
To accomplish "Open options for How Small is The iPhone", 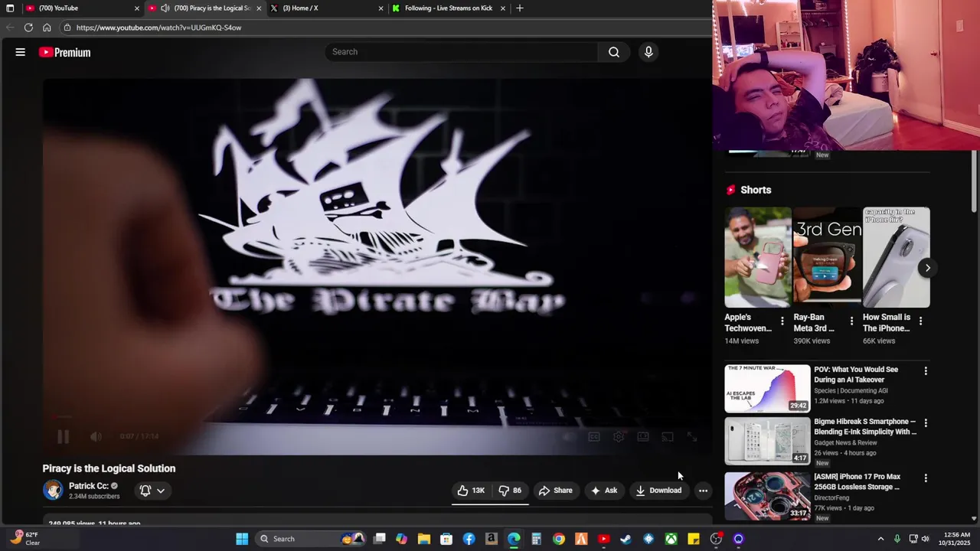I will [x=920, y=321].
